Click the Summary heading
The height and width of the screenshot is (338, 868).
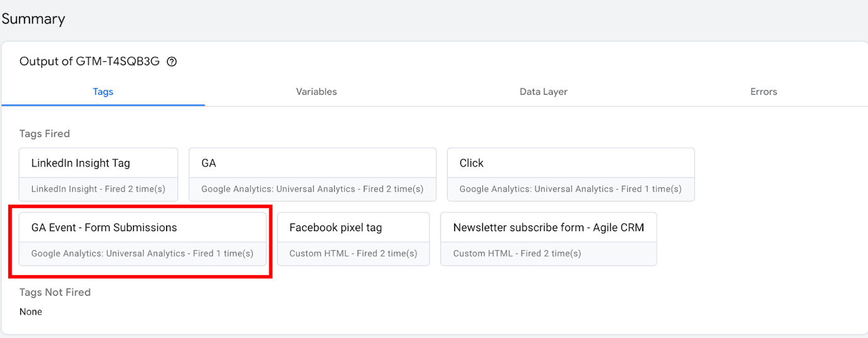(33, 19)
